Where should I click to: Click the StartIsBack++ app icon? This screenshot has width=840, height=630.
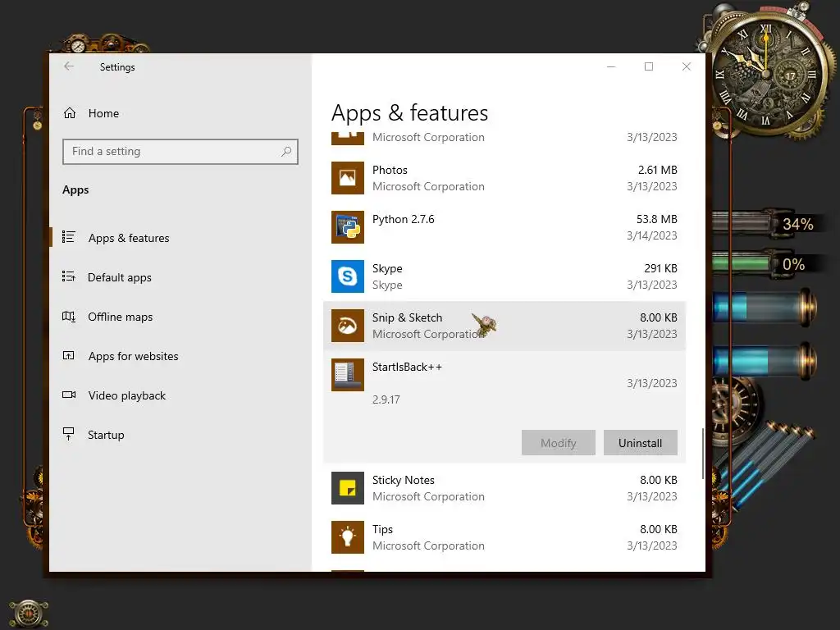coord(348,375)
